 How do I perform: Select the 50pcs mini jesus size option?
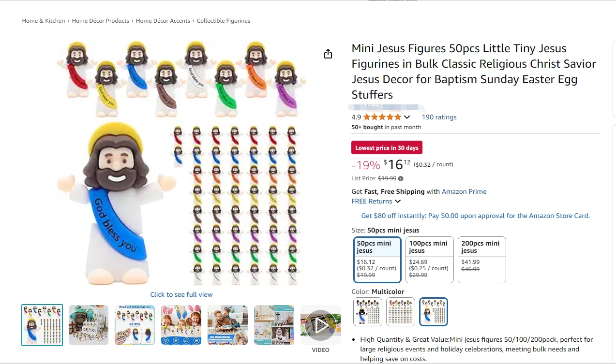(x=377, y=260)
